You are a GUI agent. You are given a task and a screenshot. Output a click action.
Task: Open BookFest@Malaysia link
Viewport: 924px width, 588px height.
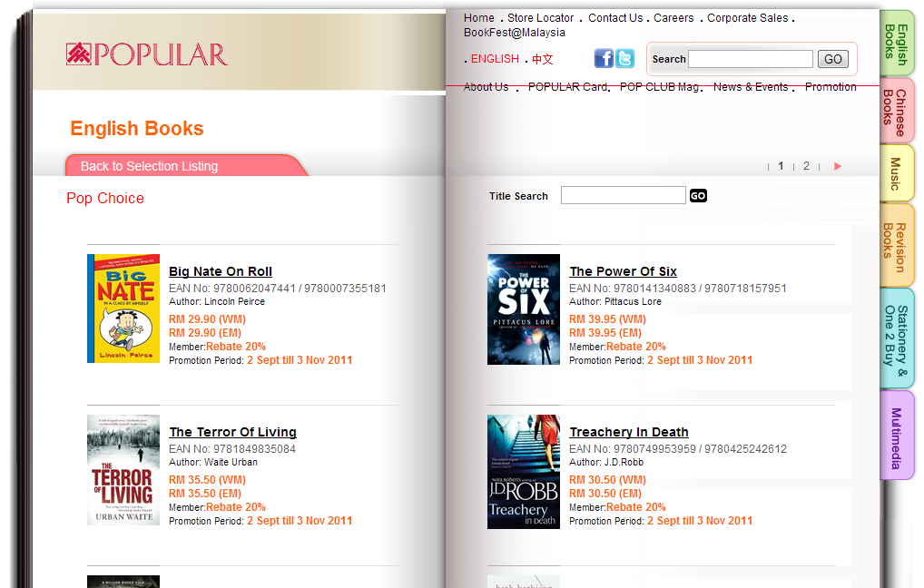point(515,33)
